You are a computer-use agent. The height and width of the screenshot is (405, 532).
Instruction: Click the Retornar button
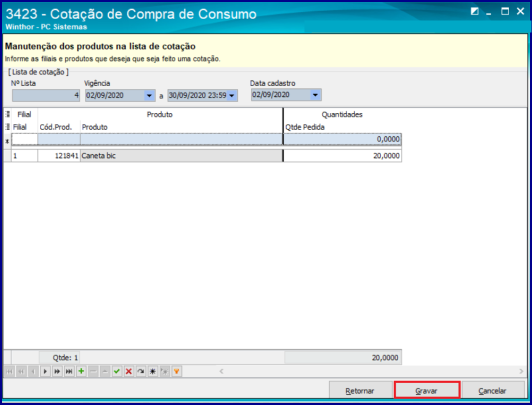click(x=360, y=390)
